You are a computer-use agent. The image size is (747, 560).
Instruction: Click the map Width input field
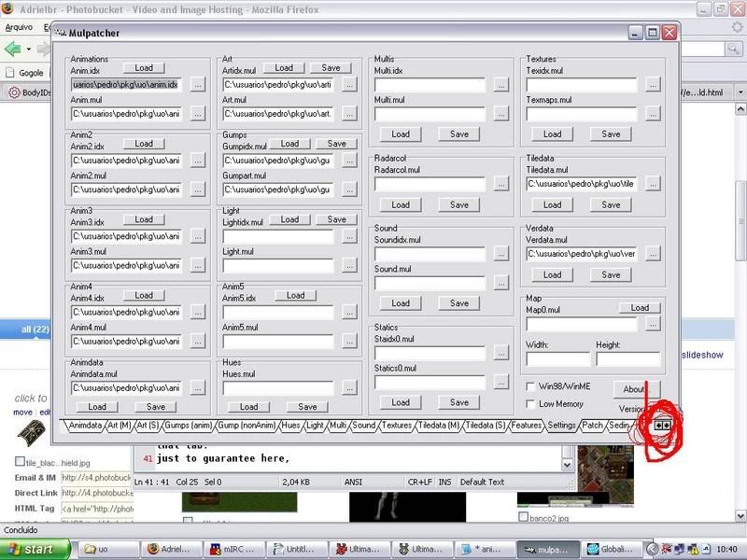pos(557,359)
